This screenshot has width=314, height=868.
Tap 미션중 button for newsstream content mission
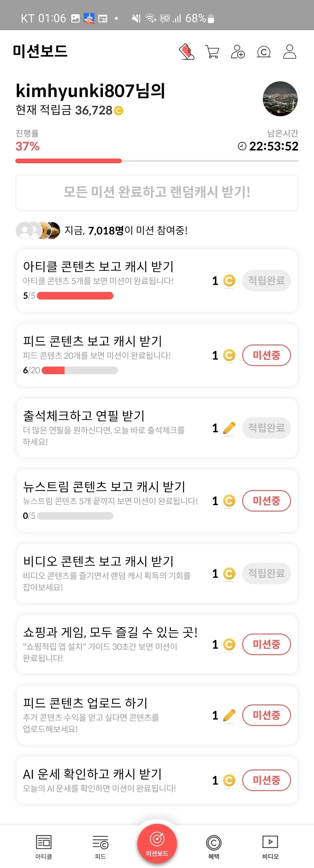coord(266,501)
